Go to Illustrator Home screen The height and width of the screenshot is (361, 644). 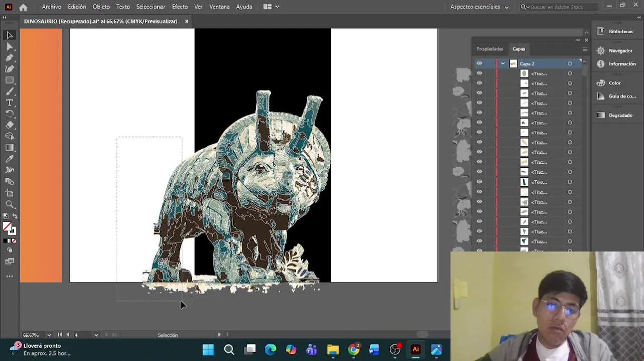coord(23,7)
